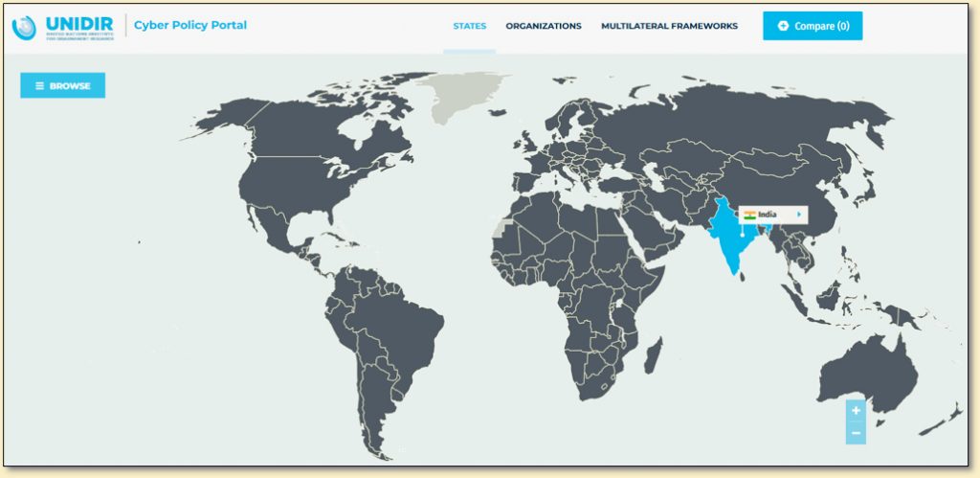Click the hamburger icon on Browse
The height and width of the screenshot is (478, 980).
[x=39, y=85]
